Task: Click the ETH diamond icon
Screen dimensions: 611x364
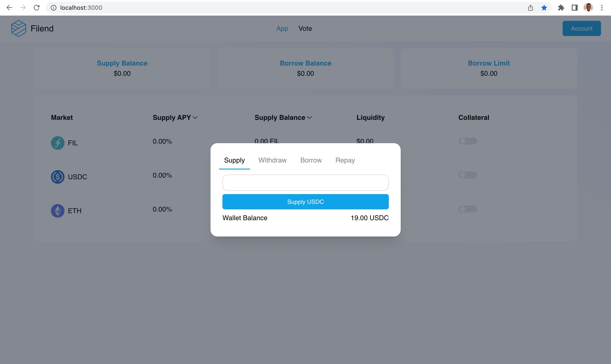Action: 58,211
